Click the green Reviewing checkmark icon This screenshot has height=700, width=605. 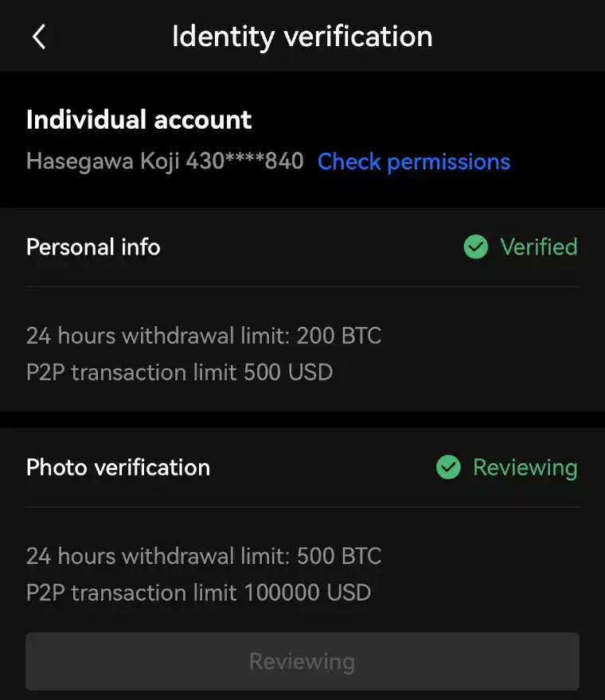tap(448, 468)
